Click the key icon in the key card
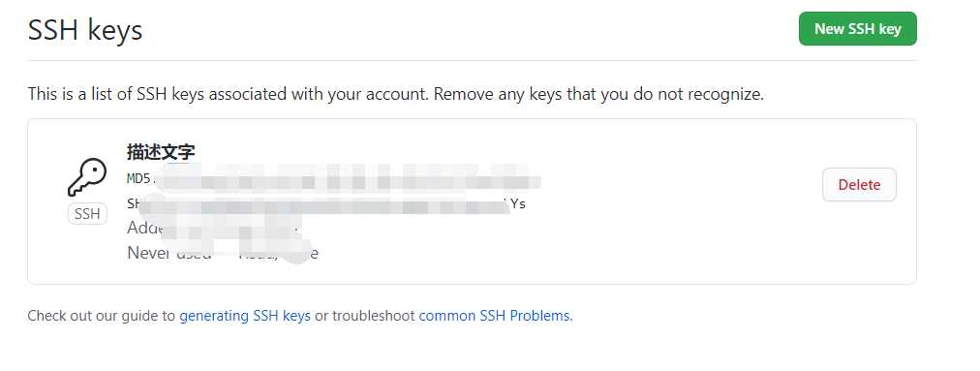The width and height of the screenshot is (980, 371). tap(87, 177)
